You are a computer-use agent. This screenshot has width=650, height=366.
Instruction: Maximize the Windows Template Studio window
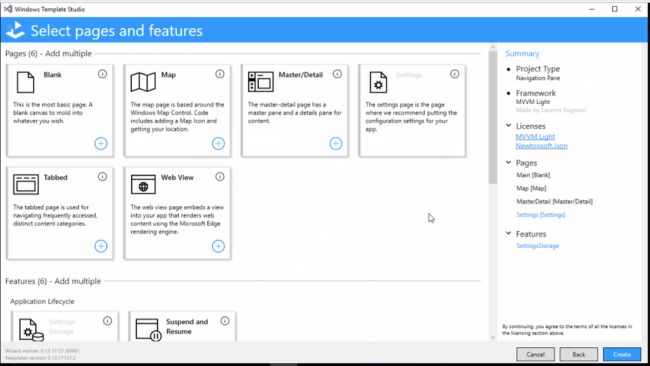(x=614, y=9)
